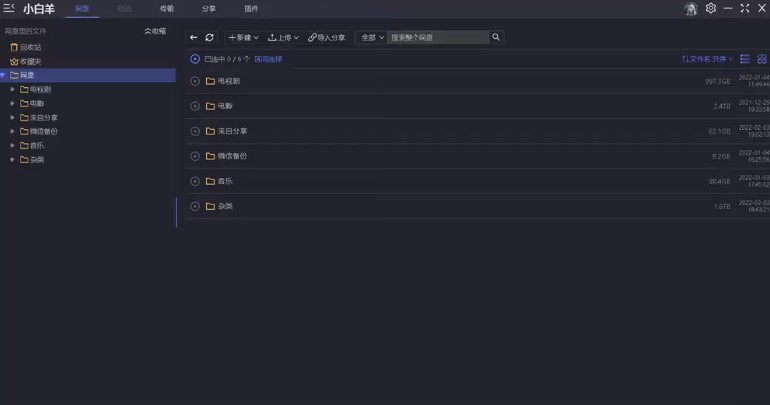This screenshot has height=405, width=770.
Task: Open 回收站 recycle bin in sidebar
Action: (x=26, y=47)
